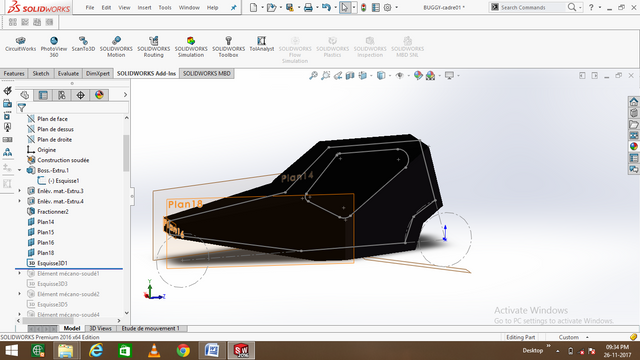Switch to the 3D Views tab
Image resolution: width=640 pixels, height=360 pixels.
(x=100, y=328)
